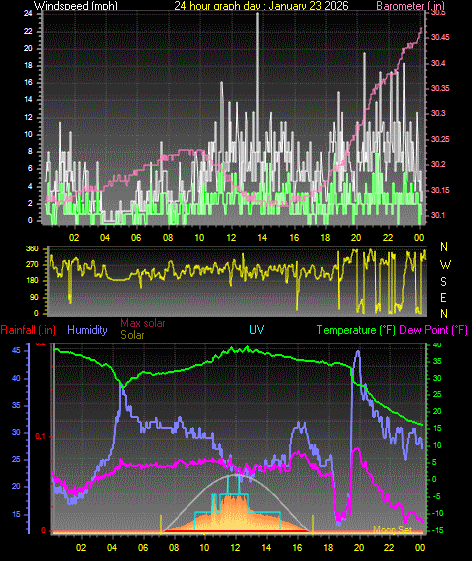This screenshot has width=472, height=561.
Task: Click green temperature axis value "-10"
Action: [437, 513]
